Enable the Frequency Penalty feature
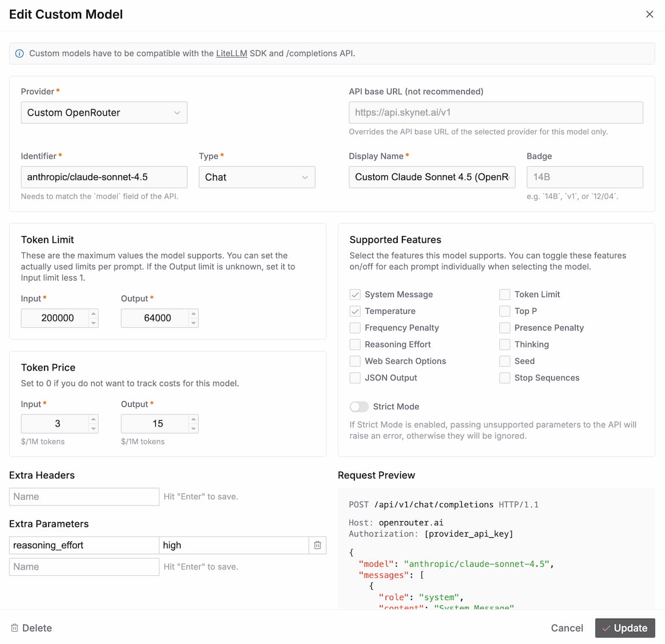The height and width of the screenshot is (644, 665). [354, 328]
